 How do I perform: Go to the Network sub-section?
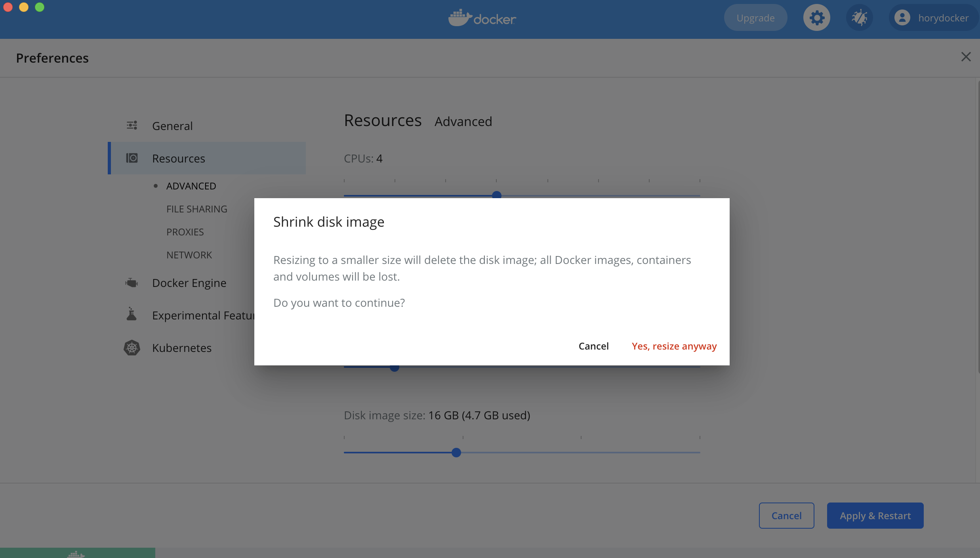(189, 255)
